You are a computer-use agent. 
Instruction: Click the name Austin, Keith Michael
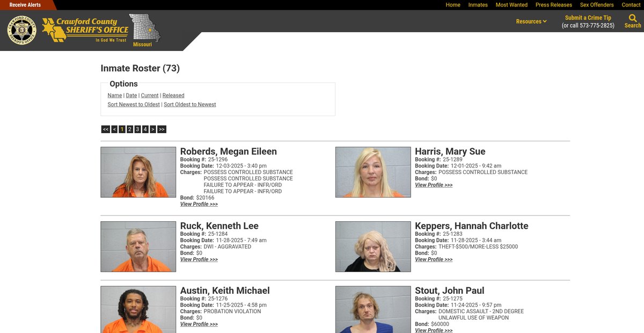pos(225,291)
